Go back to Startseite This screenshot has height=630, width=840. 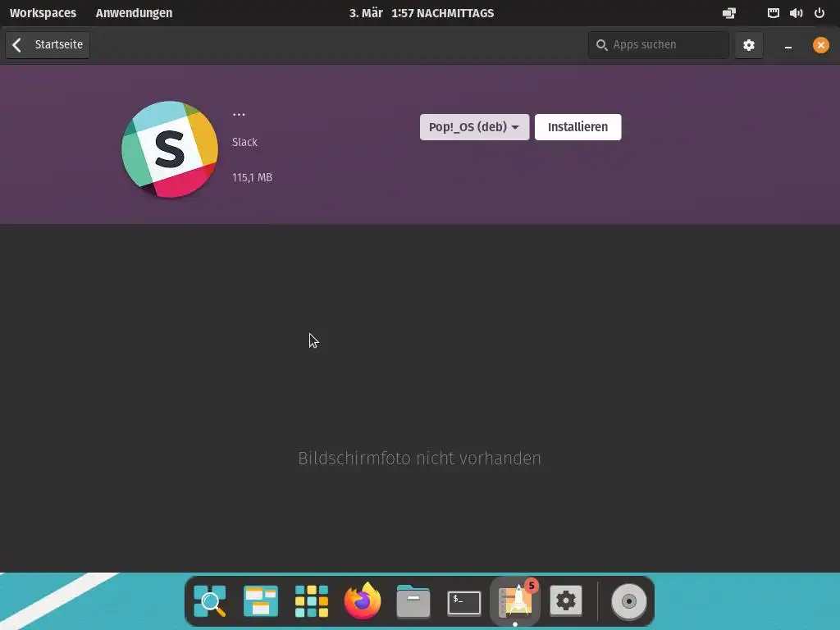48,44
